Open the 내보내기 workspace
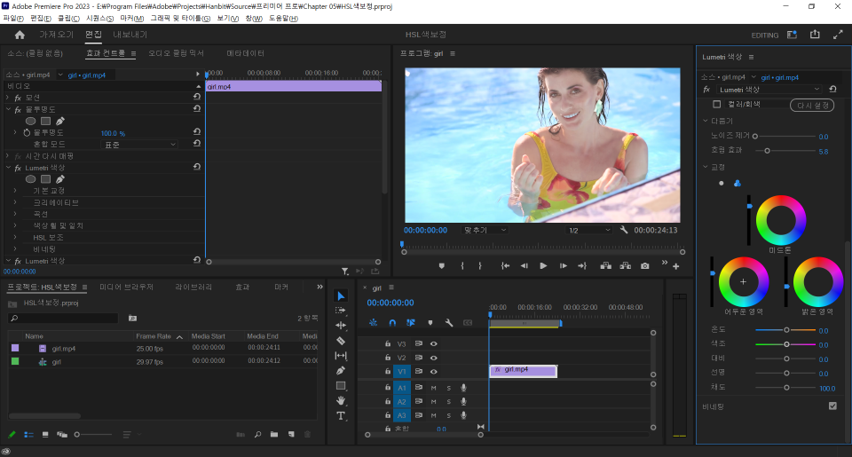 (130, 34)
